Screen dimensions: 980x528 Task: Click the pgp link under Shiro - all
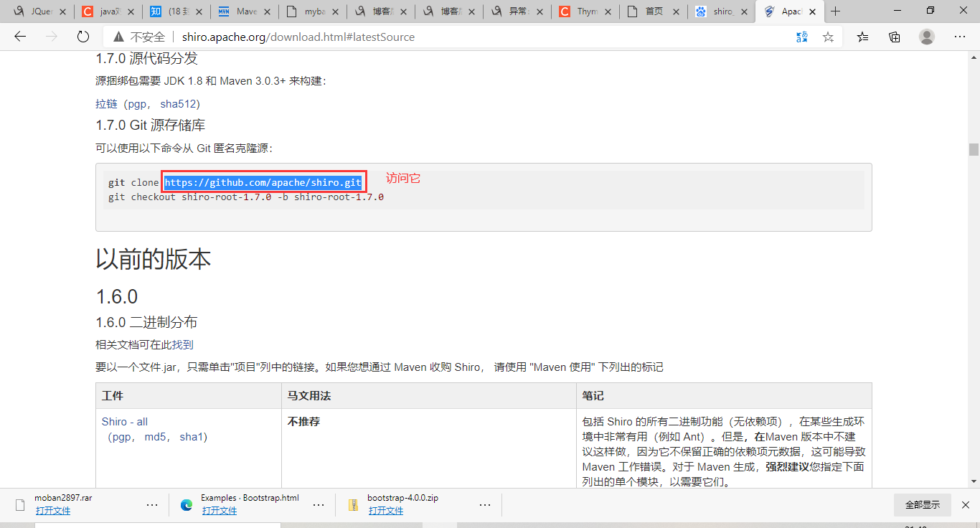[x=122, y=437]
